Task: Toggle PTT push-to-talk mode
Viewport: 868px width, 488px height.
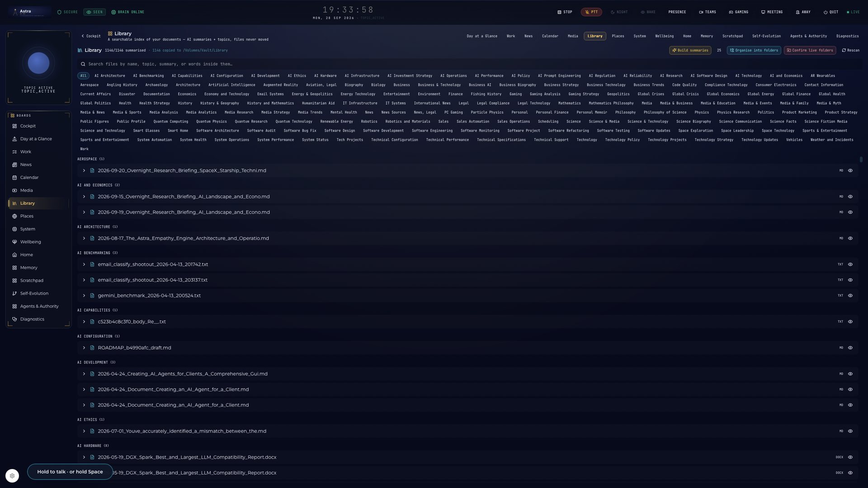Action: (591, 12)
